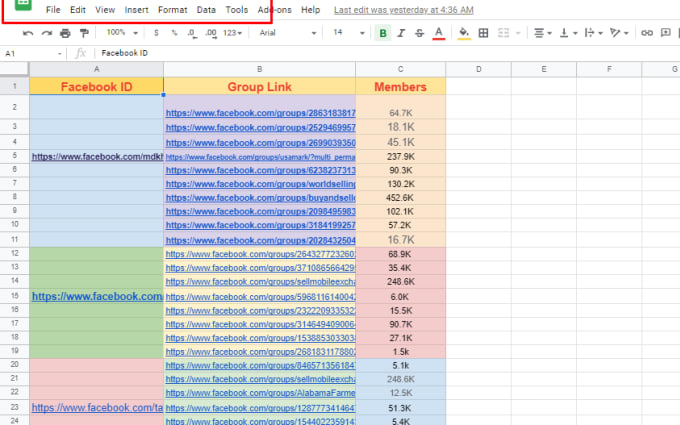Open 'Last edit was yesterday' history link
The image size is (680, 425).
pos(404,10)
